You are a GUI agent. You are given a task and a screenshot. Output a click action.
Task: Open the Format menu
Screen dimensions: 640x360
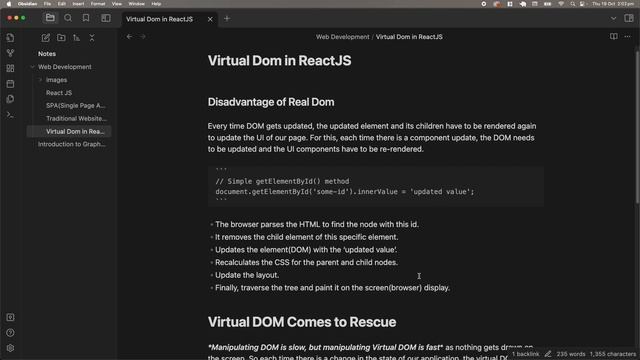coord(98,4)
